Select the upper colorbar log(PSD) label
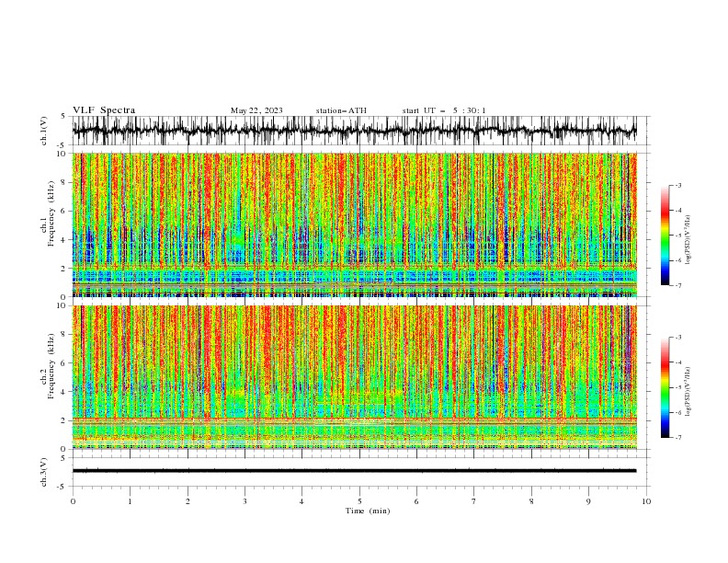The height and width of the screenshot is (563, 728). coord(688,240)
